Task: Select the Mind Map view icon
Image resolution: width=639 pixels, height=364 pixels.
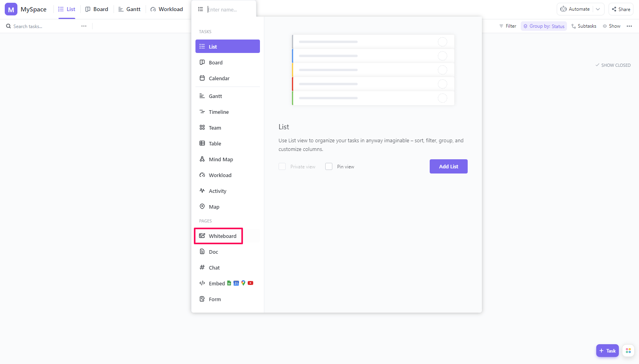Action: click(x=202, y=159)
